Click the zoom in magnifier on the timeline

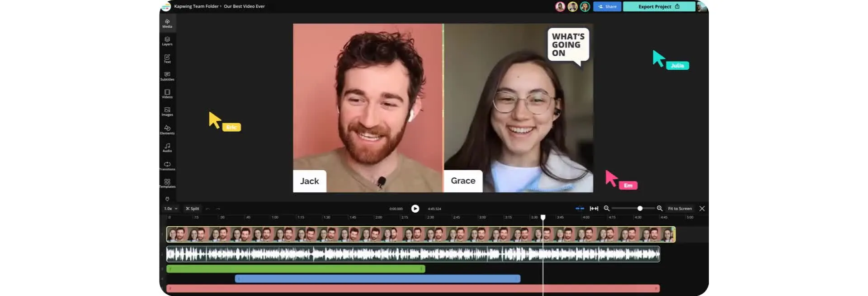tap(660, 209)
